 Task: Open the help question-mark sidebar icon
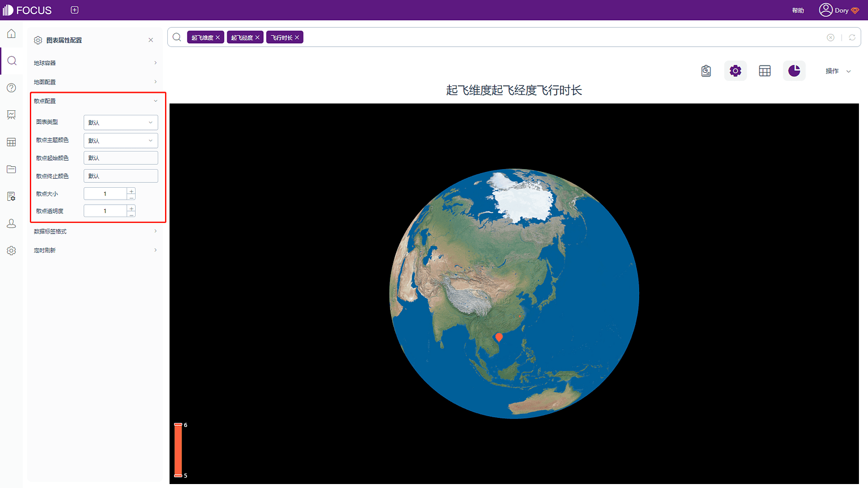[11, 88]
